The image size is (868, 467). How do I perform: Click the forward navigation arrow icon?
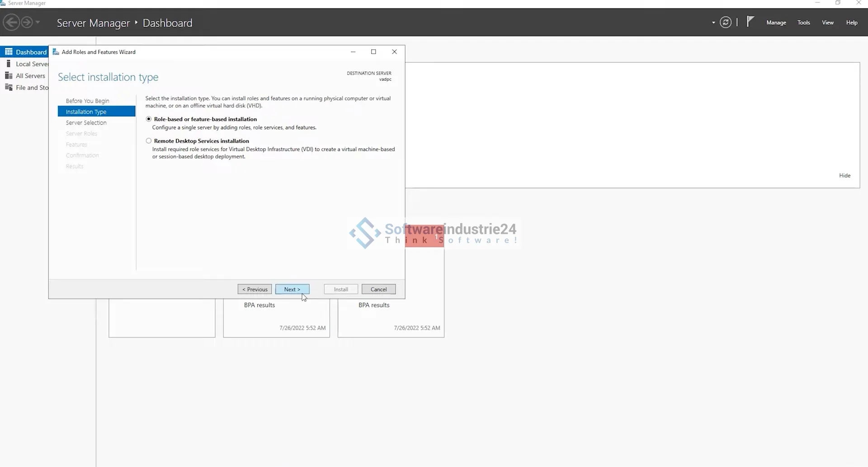[x=27, y=22]
